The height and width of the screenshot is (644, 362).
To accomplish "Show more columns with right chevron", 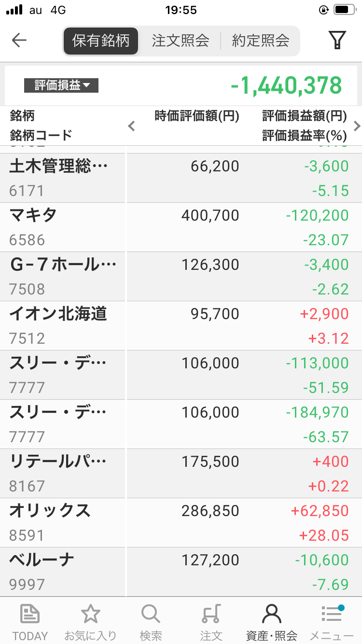I will [x=357, y=126].
